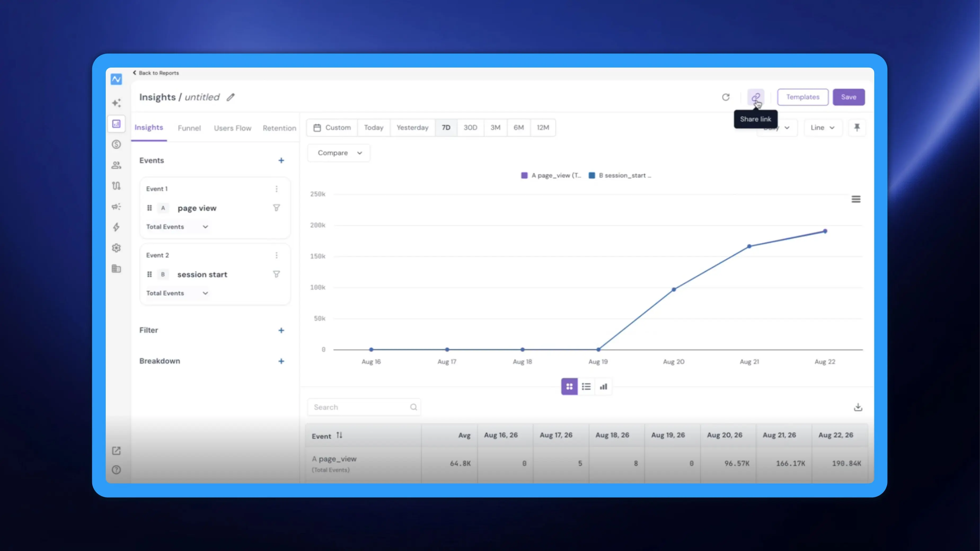Add a new event with the plus icon
Image resolution: width=980 pixels, height=551 pixels.
[x=281, y=161]
